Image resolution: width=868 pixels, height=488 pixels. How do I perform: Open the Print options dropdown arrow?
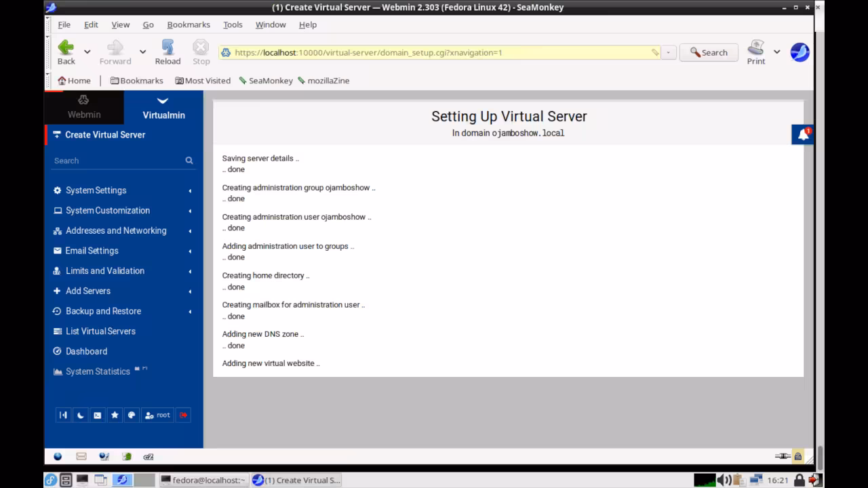776,52
